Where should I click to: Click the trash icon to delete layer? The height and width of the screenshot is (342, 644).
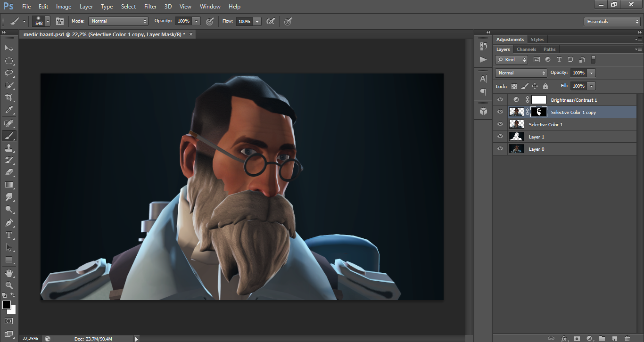point(627,338)
